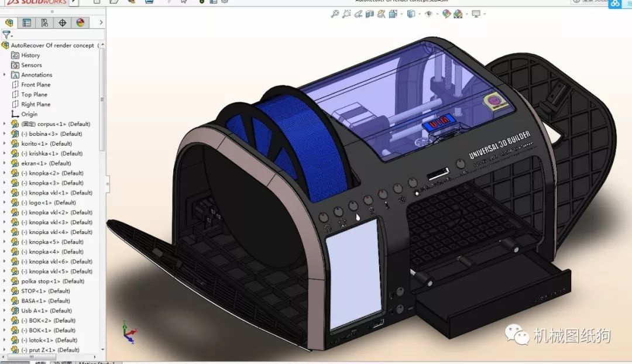Click the feature tree horizontal scrollbar thumb
The height and width of the screenshot is (364, 632).
click(32, 357)
